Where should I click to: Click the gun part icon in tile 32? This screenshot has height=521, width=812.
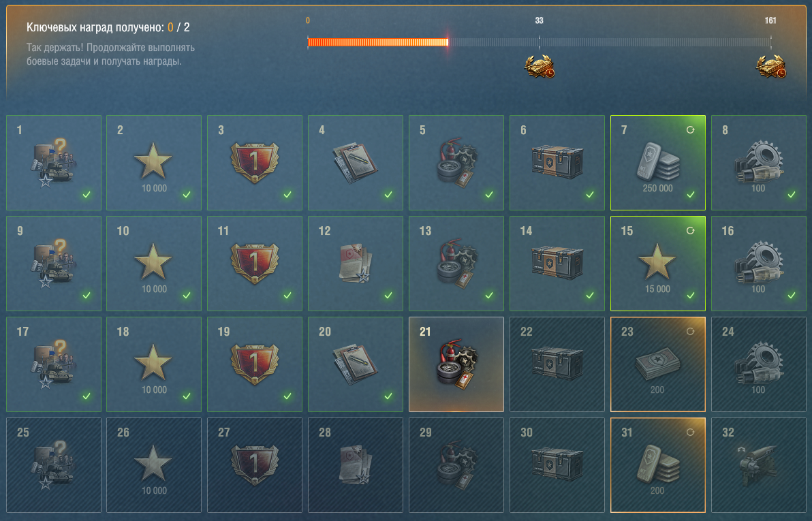pyautogui.click(x=758, y=466)
